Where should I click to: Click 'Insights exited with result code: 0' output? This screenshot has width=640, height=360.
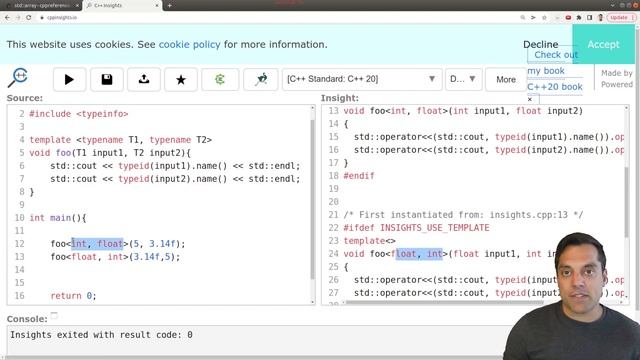point(101,335)
